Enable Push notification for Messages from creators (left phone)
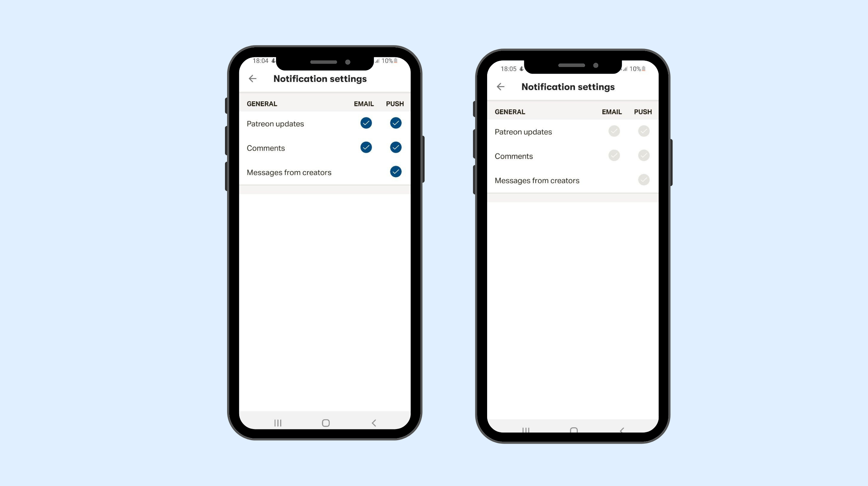Image resolution: width=868 pixels, height=486 pixels. (x=395, y=172)
